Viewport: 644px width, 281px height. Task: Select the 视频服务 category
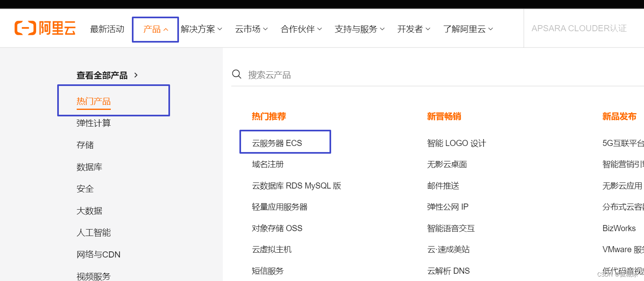point(94,276)
